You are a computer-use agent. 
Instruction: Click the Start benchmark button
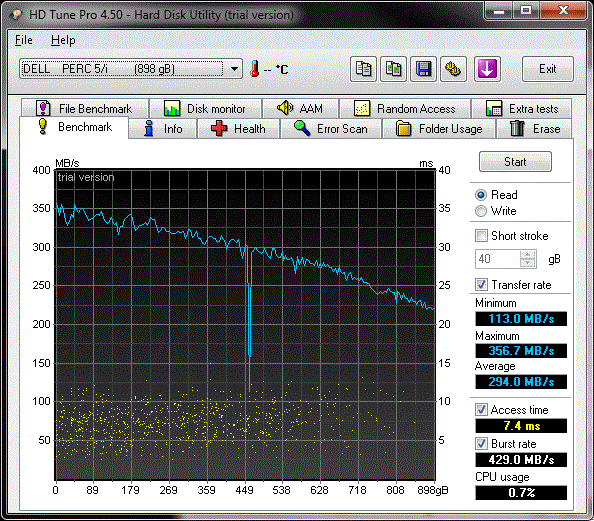(x=515, y=162)
